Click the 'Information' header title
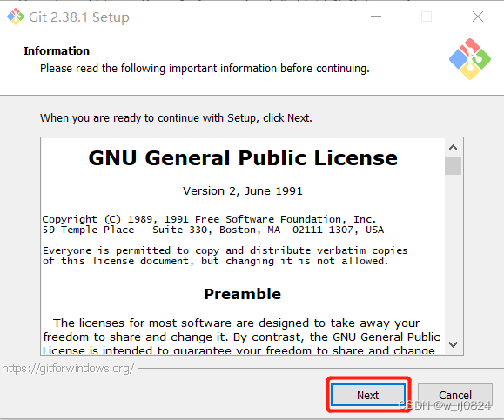This screenshot has width=504, height=420. [57, 50]
